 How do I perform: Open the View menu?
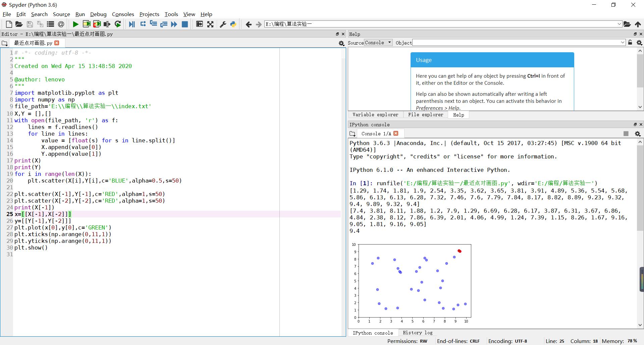(x=189, y=14)
